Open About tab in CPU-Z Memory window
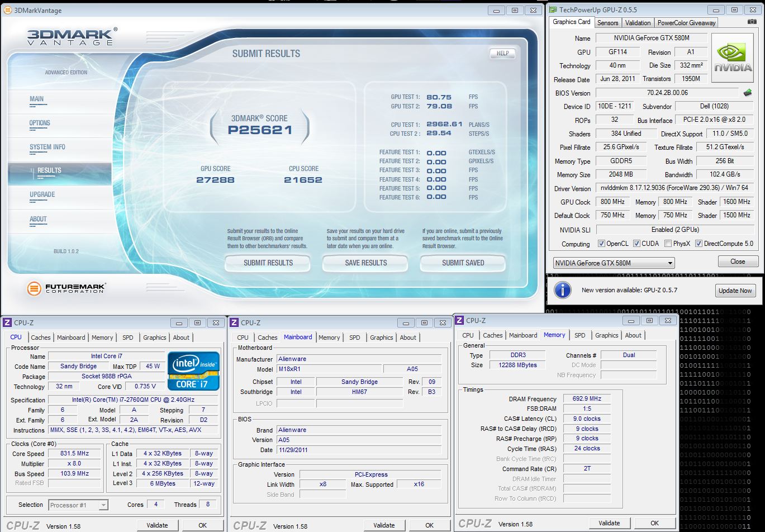Viewport: 765px width, 532px height. (x=633, y=335)
